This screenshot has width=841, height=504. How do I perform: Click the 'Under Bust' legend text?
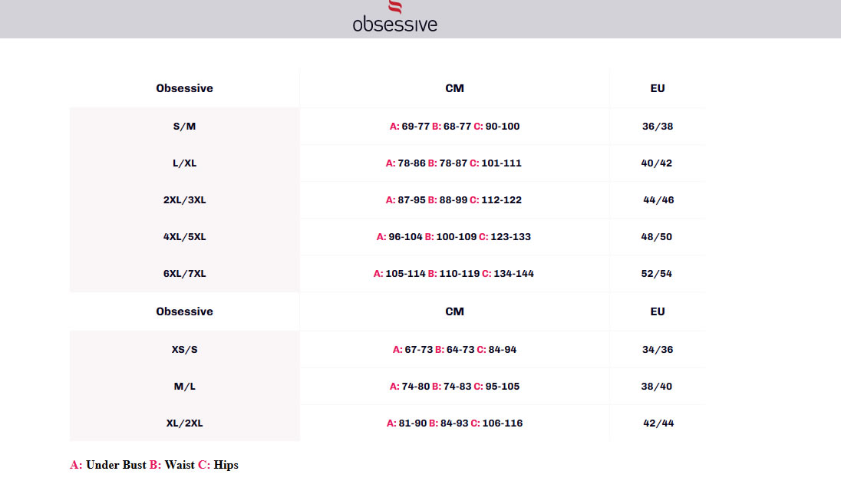pyautogui.click(x=116, y=465)
